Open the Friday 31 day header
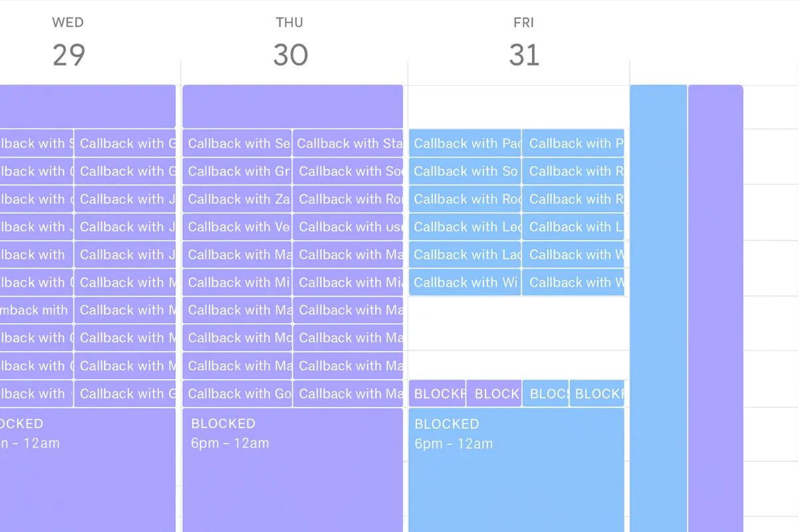Image resolution: width=798 pixels, height=532 pixels. (x=524, y=43)
